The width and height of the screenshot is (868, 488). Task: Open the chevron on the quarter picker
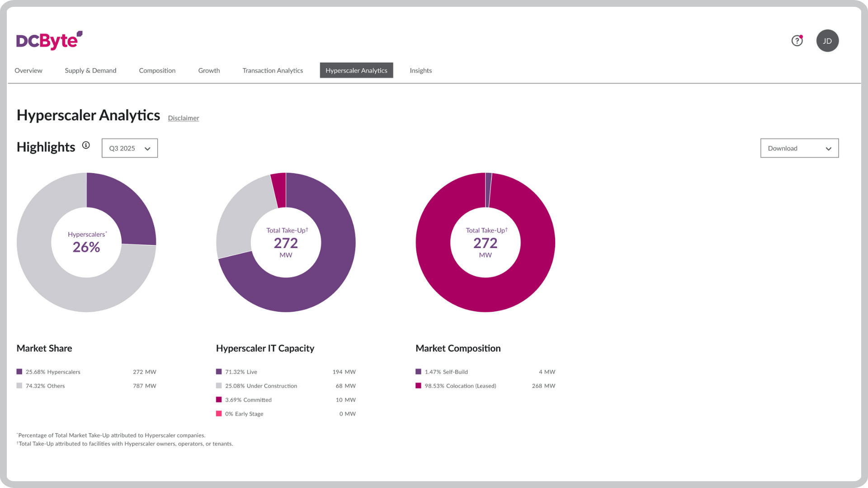pos(147,148)
